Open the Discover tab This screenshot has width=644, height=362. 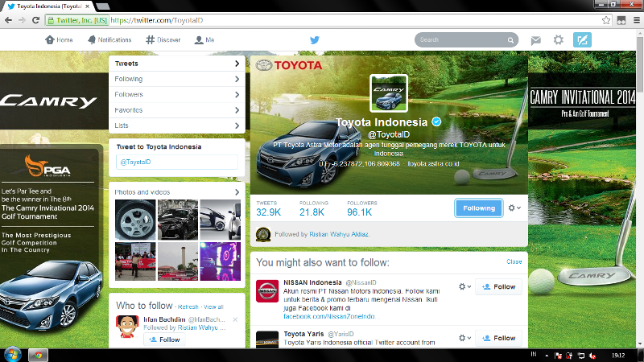tap(163, 39)
